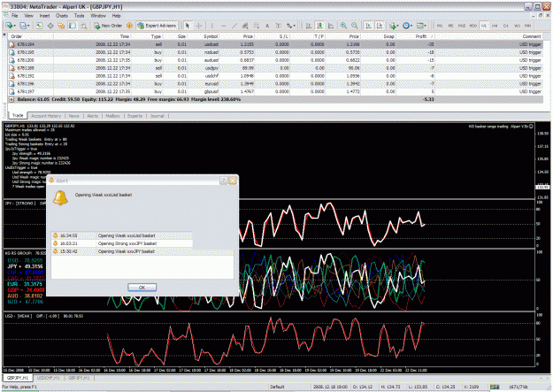Open the Alerts terminal tab
Viewport: 553px width, 392px height.
[x=92, y=116]
